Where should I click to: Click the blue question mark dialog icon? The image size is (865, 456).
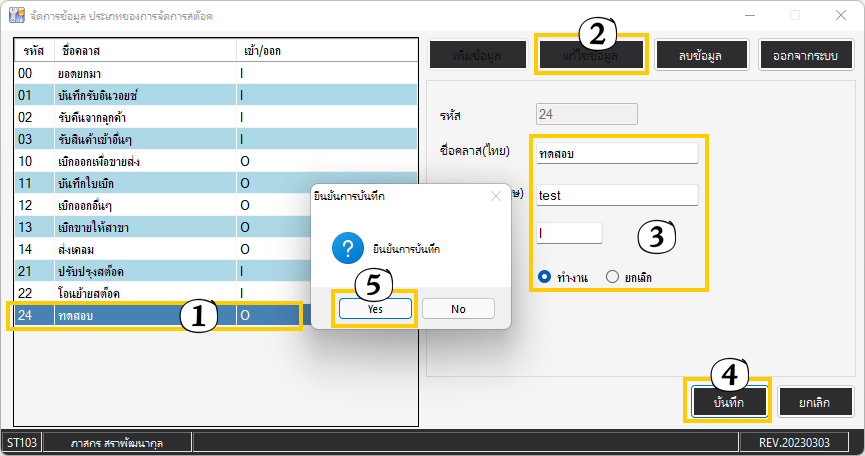coord(344,247)
